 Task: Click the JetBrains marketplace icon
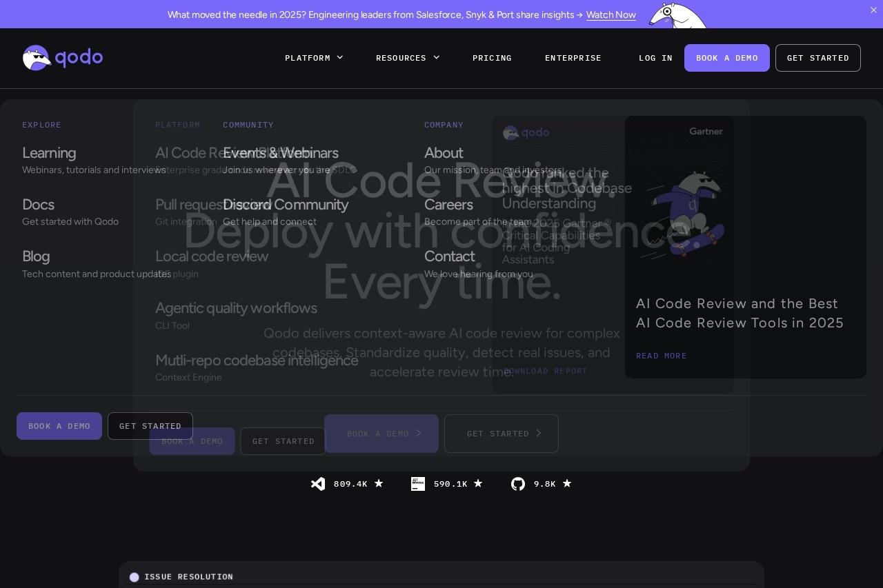(x=418, y=484)
